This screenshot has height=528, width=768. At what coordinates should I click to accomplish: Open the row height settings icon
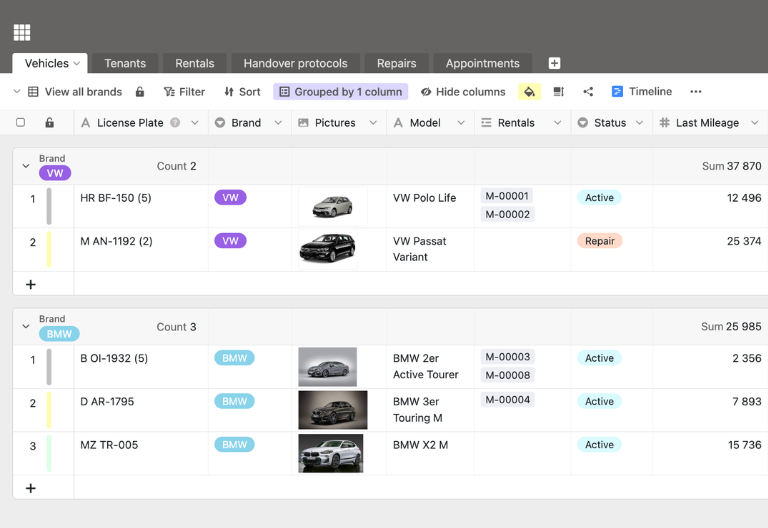pyautogui.click(x=559, y=92)
